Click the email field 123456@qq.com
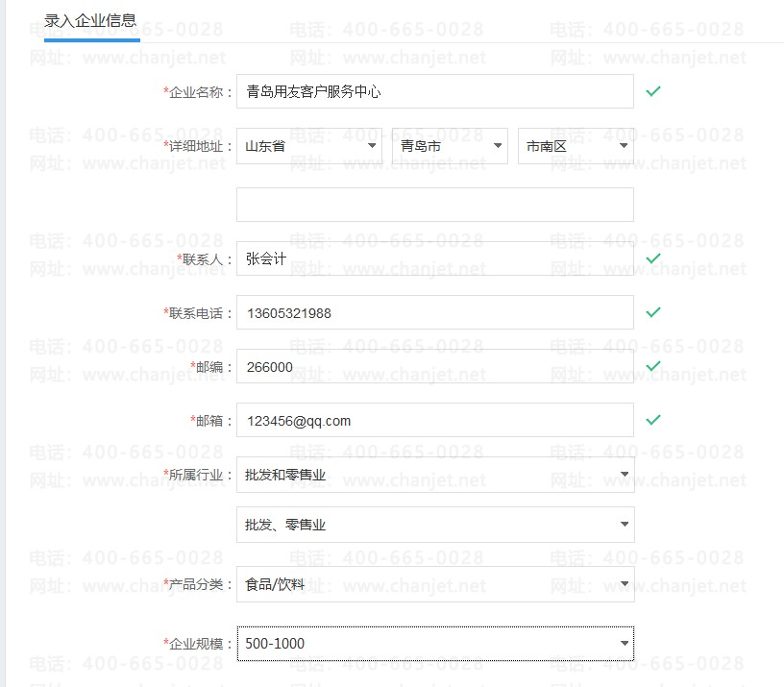The image size is (784, 687). click(x=434, y=420)
